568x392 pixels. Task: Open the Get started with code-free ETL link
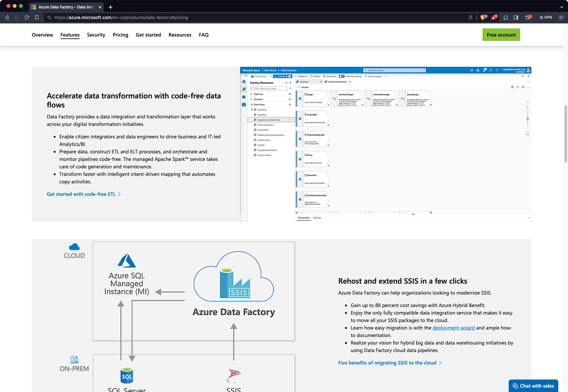(81, 194)
